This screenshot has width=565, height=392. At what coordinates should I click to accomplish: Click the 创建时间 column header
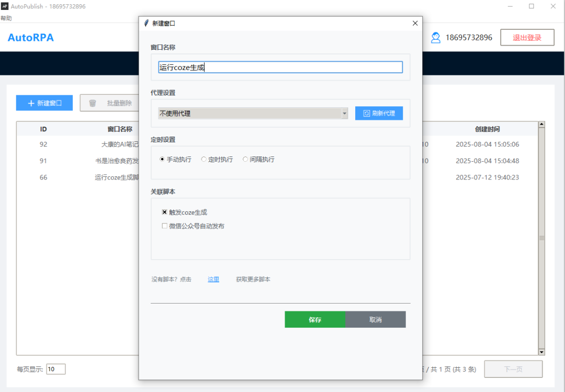tap(487, 129)
